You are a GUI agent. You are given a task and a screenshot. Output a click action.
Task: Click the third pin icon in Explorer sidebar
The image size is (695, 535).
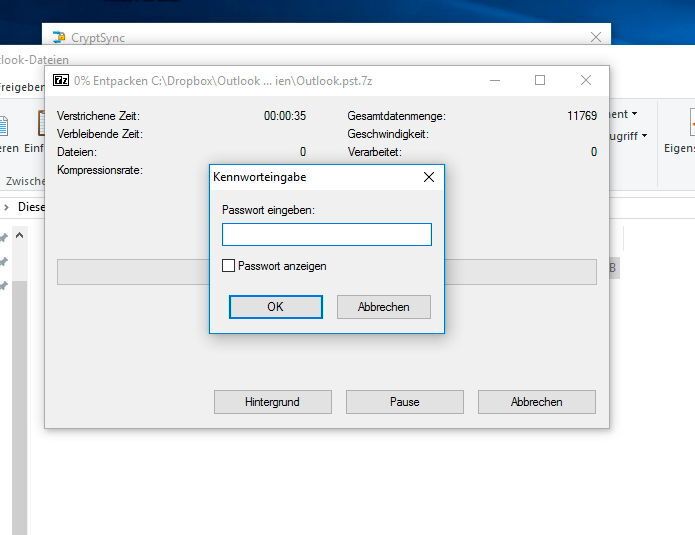pyautogui.click(x=4, y=286)
